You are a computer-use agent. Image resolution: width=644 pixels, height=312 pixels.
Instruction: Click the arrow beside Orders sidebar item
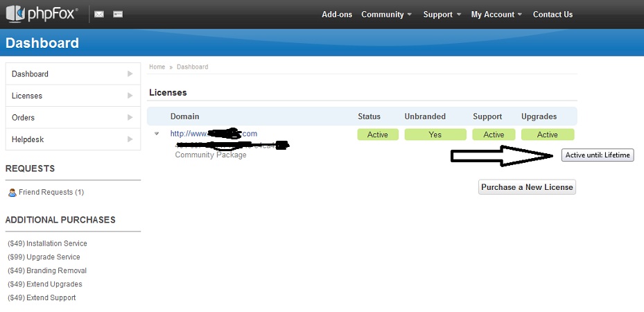pos(130,117)
